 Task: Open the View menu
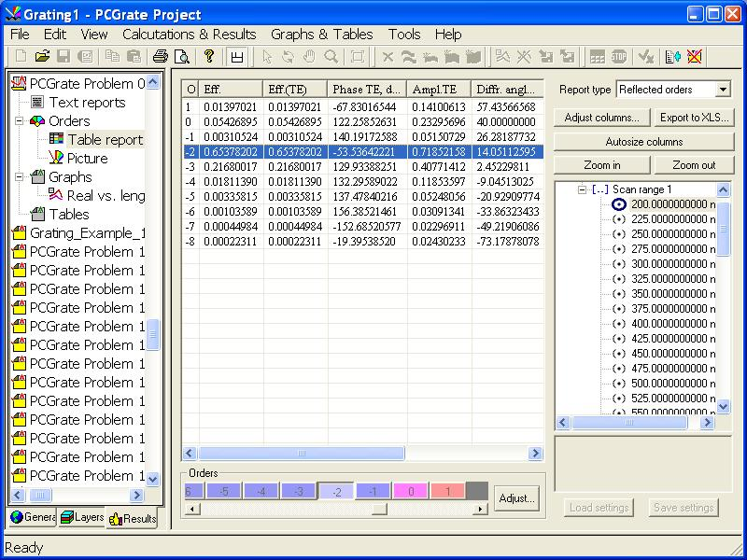pos(94,35)
